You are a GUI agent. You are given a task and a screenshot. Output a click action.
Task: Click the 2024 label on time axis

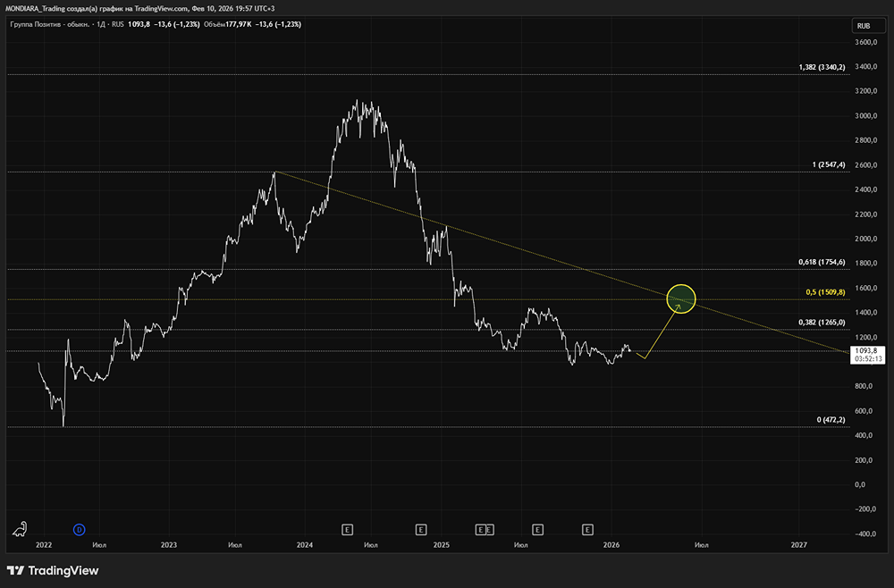point(305,545)
